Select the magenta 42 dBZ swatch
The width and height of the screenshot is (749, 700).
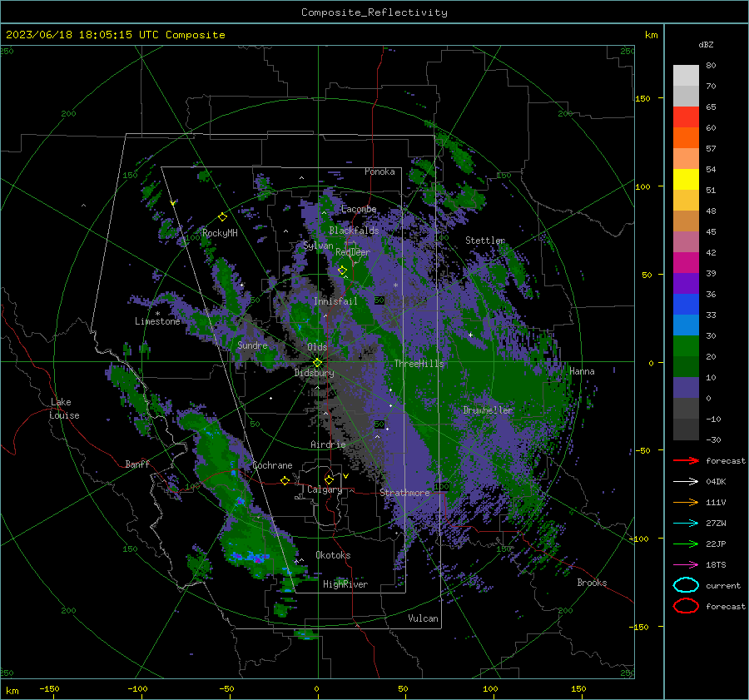pyautogui.click(x=686, y=263)
